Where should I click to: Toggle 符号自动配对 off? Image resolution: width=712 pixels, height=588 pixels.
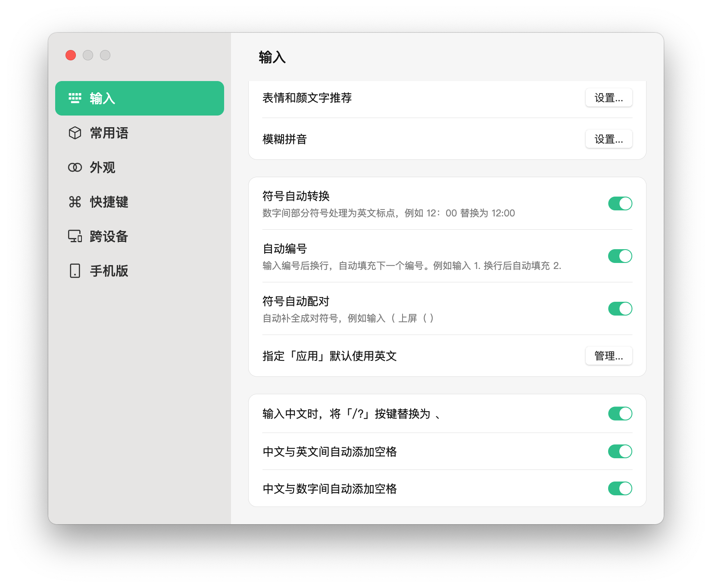(x=620, y=309)
